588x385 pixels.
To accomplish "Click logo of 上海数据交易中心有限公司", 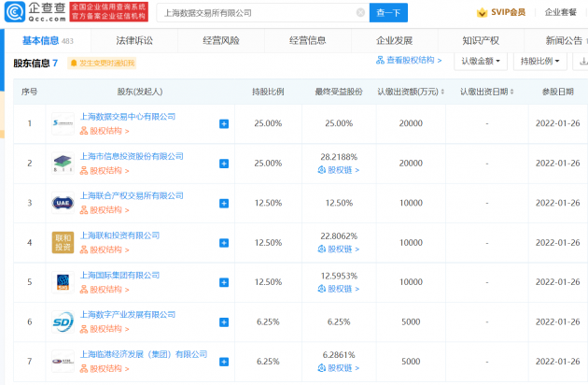I will point(63,123).
